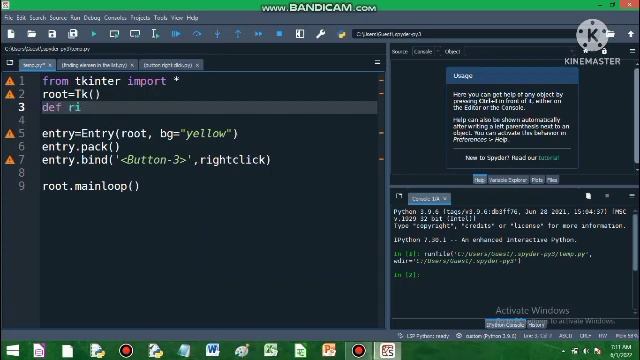Run selection or current line

tap(155, 34)
